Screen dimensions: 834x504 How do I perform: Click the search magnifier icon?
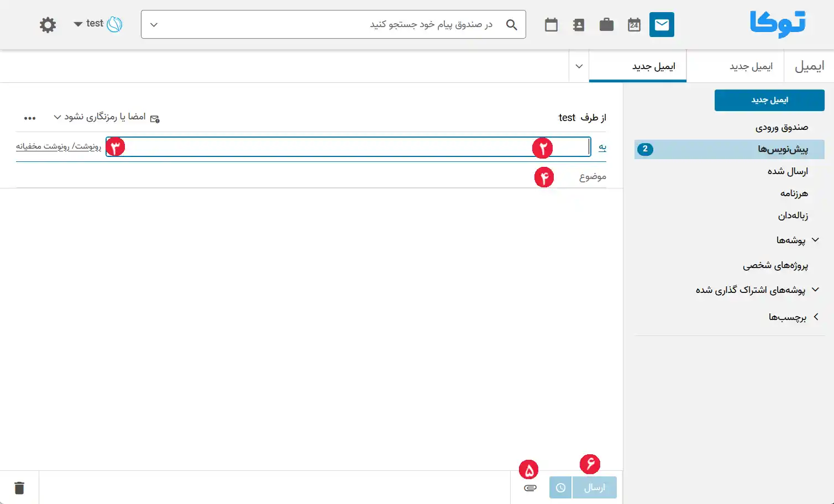point(512,25)
